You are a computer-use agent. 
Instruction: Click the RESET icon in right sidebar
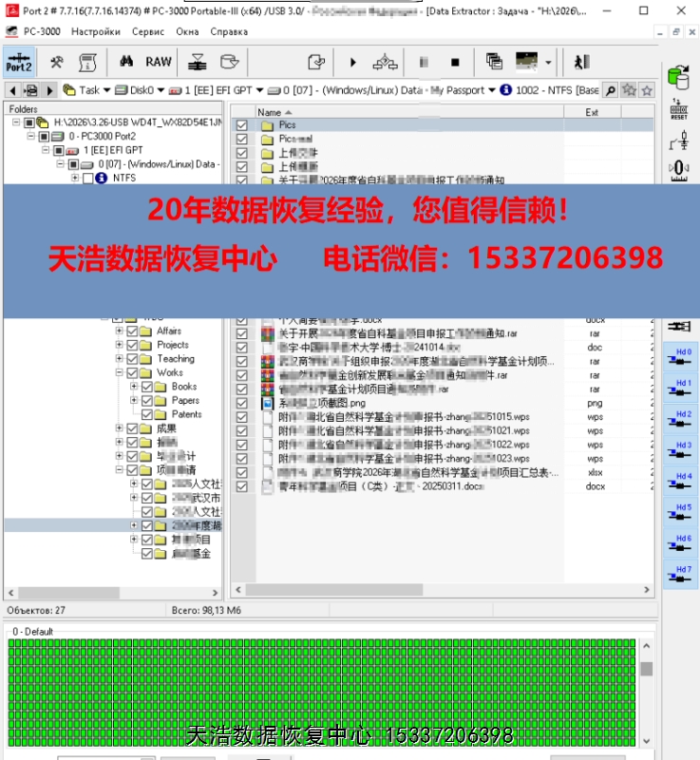coord(678,109)
